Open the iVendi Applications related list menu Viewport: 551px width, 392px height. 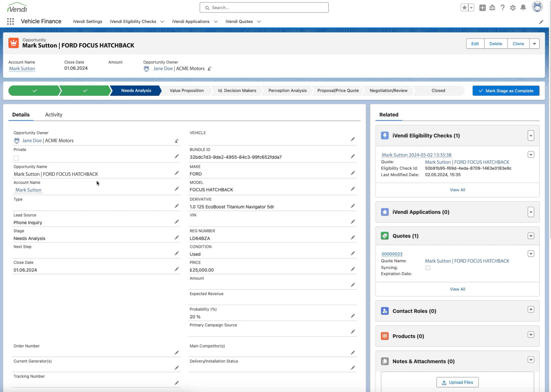coord(531,212)
